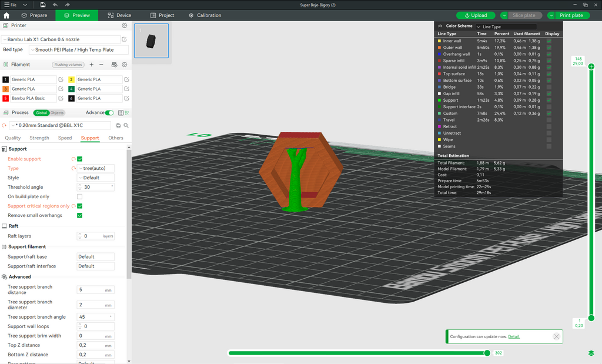Toggle Travel display checkbox
The width and height of the screenshot is (602, 364).
tap(549, 120)
